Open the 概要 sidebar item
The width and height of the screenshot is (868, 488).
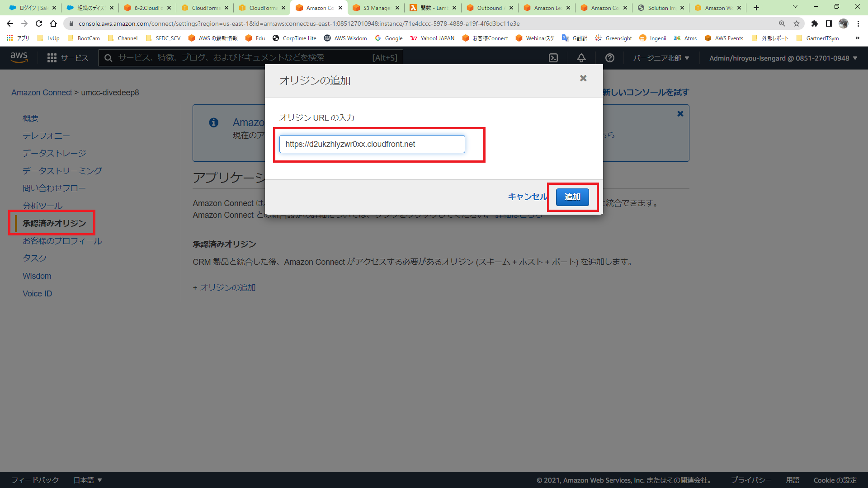pyautogui.click(x=31, y=118)
